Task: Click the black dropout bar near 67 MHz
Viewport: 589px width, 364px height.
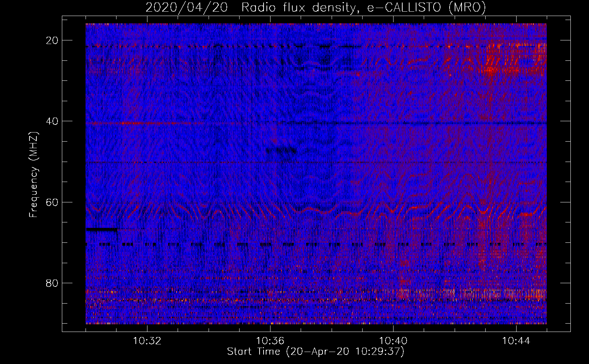Action: (x=102, y=229)
